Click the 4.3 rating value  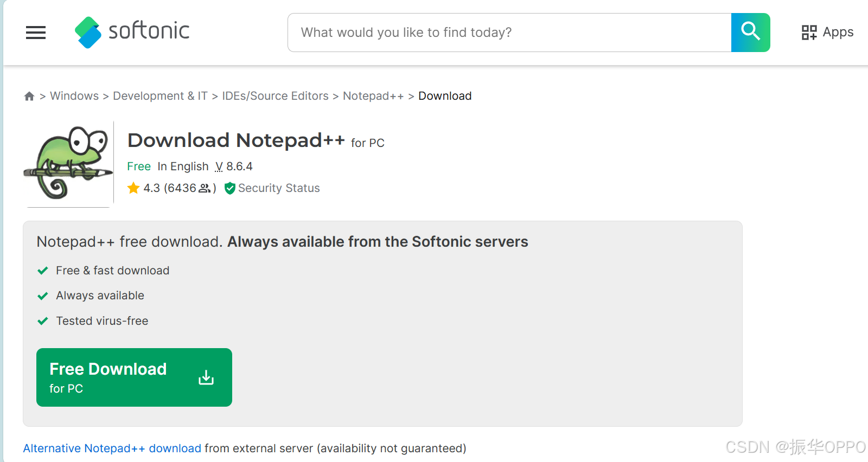coord(151,188)
